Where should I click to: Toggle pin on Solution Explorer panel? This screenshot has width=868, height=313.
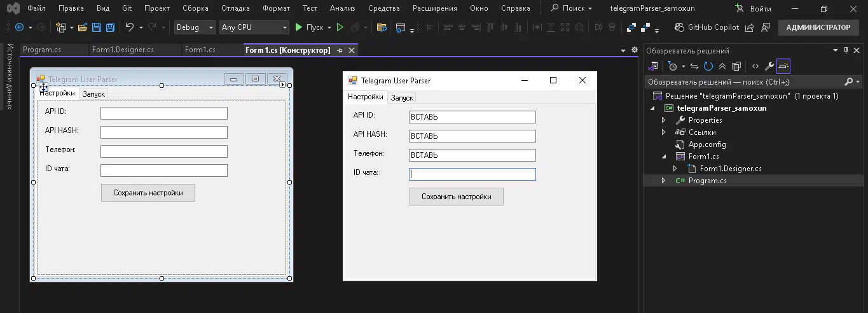[x=846, y=50]
